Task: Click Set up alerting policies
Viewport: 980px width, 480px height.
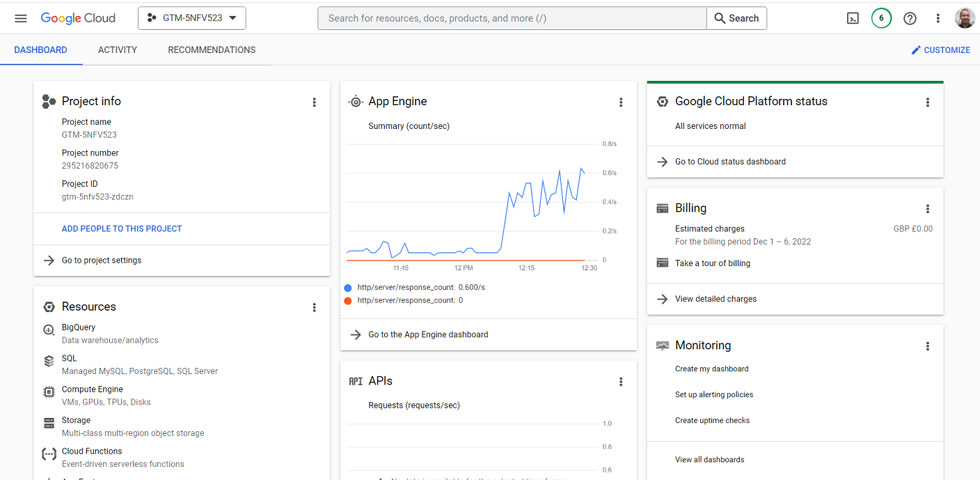Action: pyautogui.click(x=714, y=394)
